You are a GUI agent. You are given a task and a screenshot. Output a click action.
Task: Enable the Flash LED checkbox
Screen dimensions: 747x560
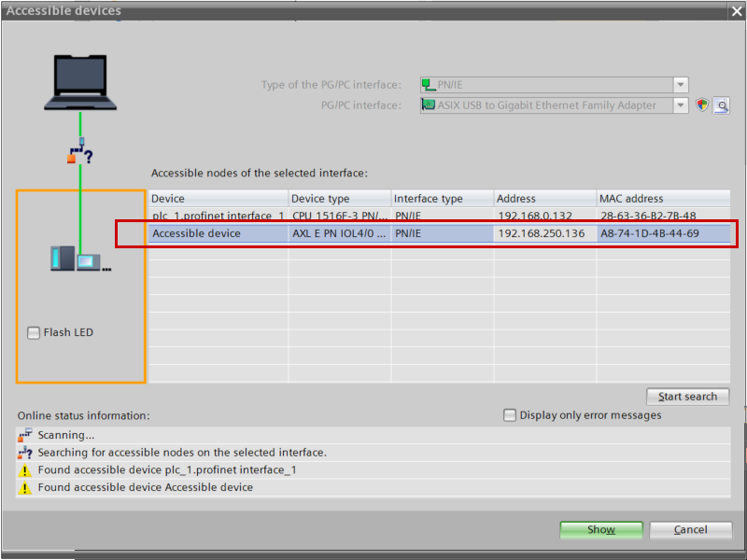tap(34, 333)
